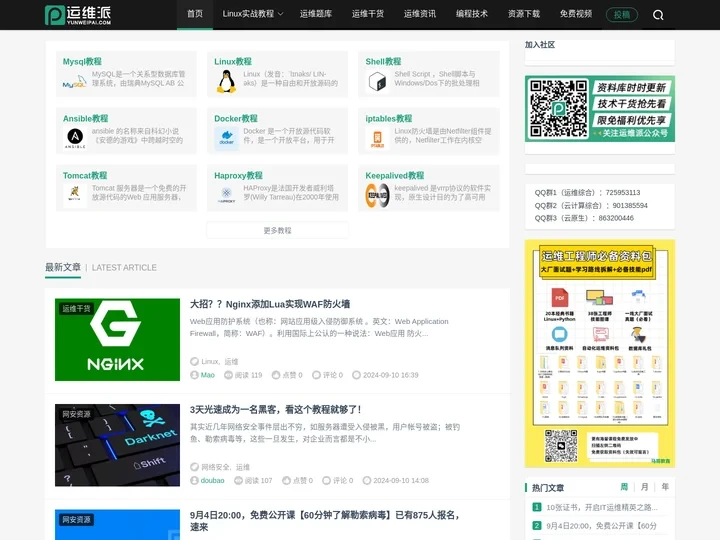Open the Mysql教程 link
Viewport: 720px width, 540px height.
82,62
